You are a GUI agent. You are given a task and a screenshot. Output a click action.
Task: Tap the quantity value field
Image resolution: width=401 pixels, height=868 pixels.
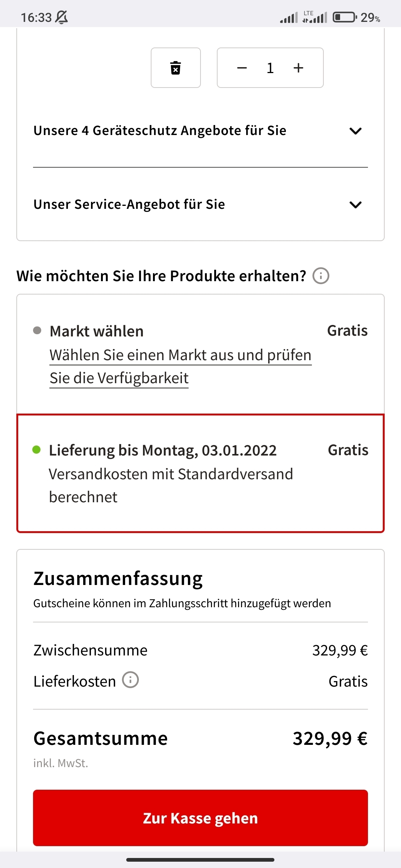point(270,68)
